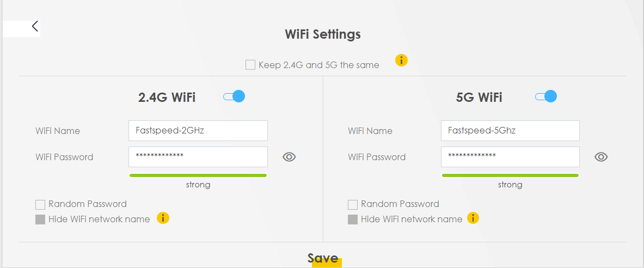This screenshot has width=644, height=268.
Task: Click the 2.4G password strength bar
Action: [x=198, y=175]
